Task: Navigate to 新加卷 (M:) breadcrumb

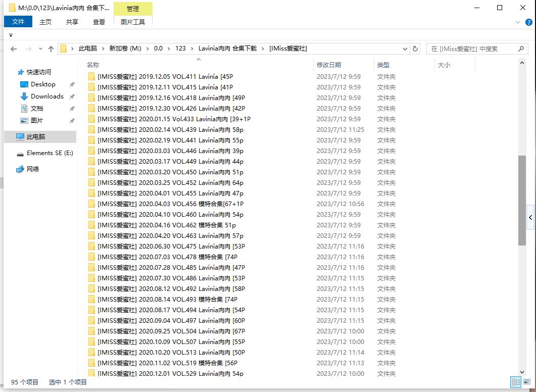Action: [125, 48]
